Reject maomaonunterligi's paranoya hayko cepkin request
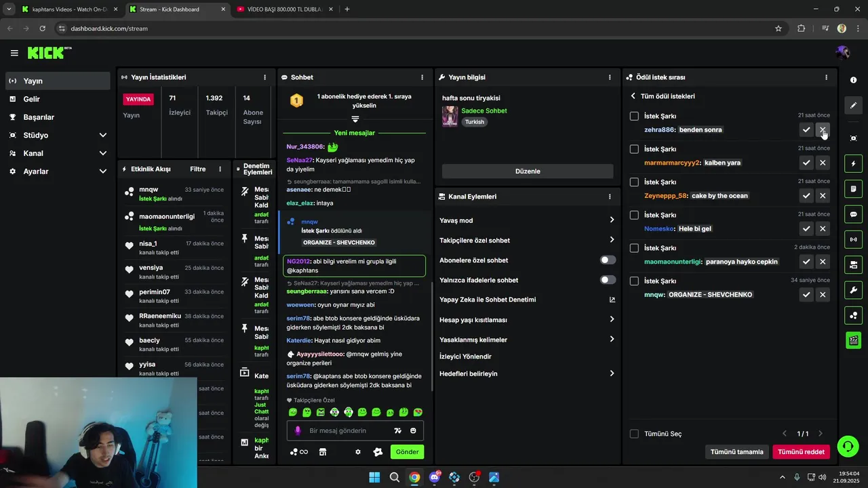Screen dimensions: 868x488 pos(823,262)
